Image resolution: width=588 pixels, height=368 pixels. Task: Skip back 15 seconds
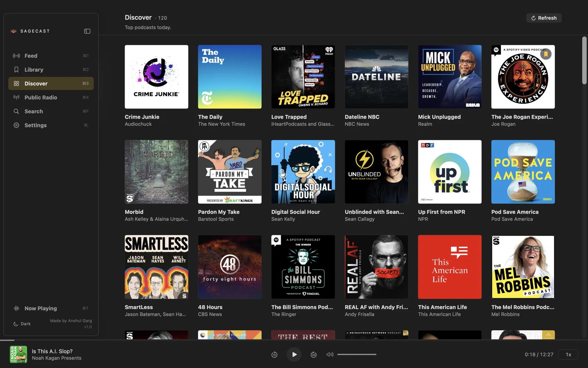275,354
